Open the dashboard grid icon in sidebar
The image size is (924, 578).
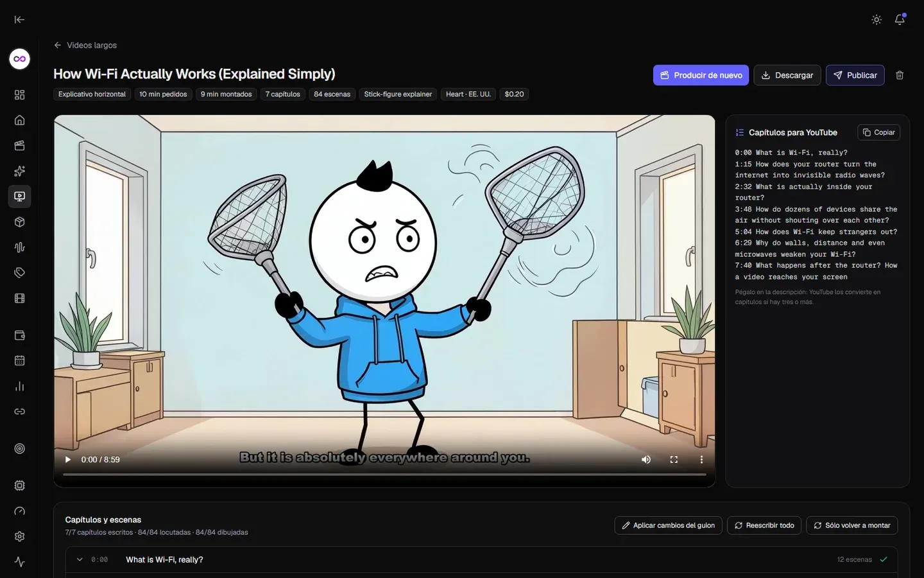[x=20, y=95]
